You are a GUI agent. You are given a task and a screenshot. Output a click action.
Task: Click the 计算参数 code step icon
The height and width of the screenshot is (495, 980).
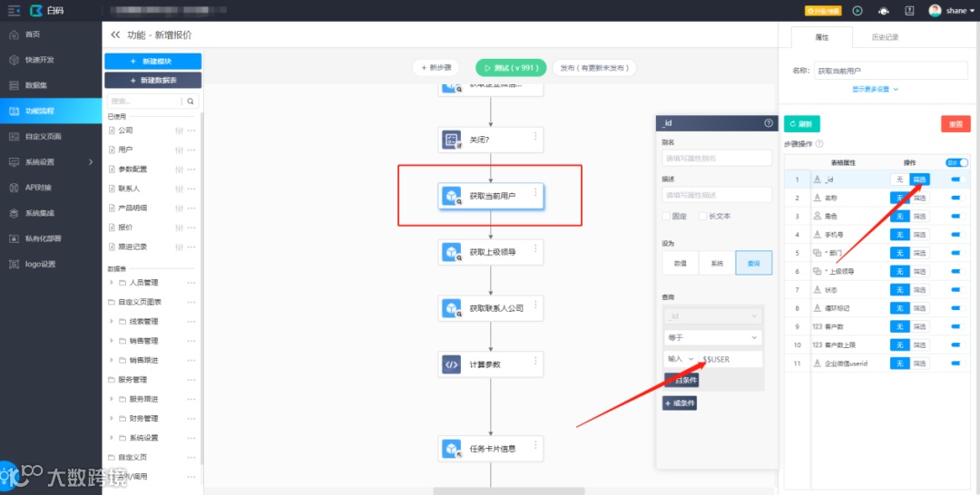tap(451, 364)
